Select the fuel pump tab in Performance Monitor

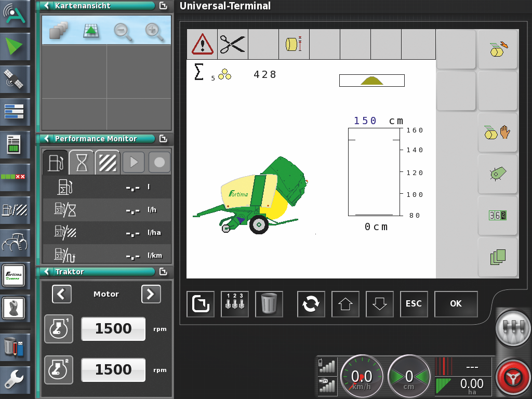coord(55,163)
